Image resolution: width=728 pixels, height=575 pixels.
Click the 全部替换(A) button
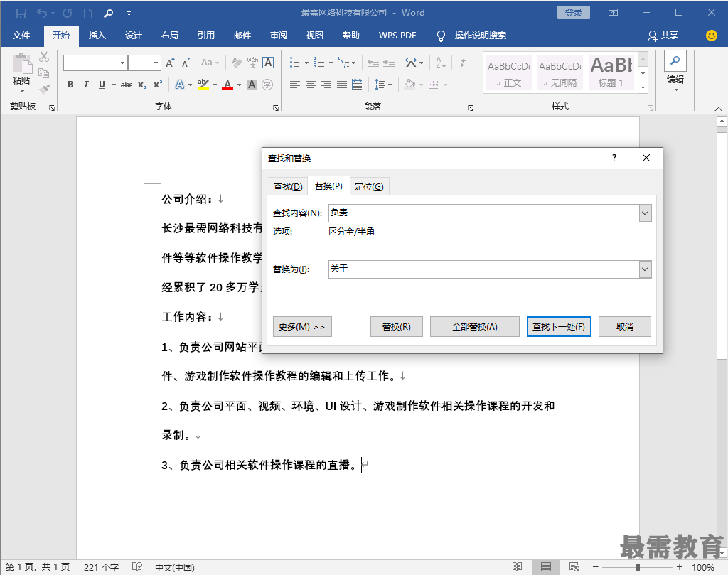474,327
